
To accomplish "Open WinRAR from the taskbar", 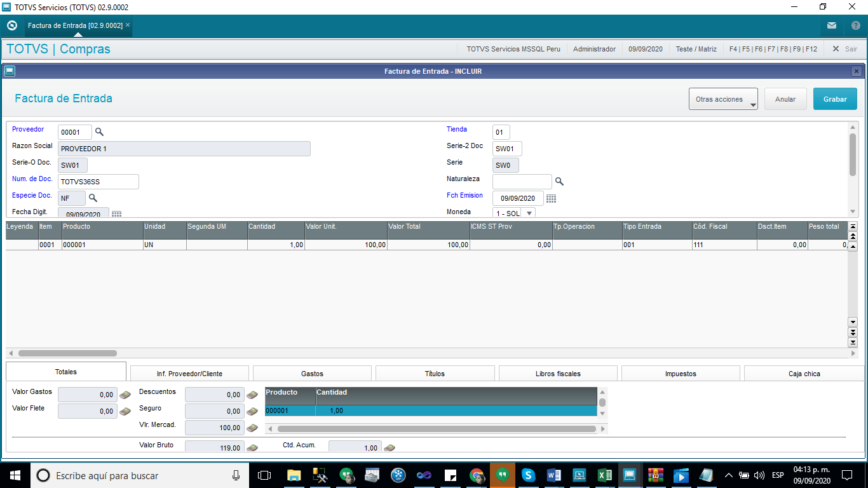I will [x=655, y=475].
